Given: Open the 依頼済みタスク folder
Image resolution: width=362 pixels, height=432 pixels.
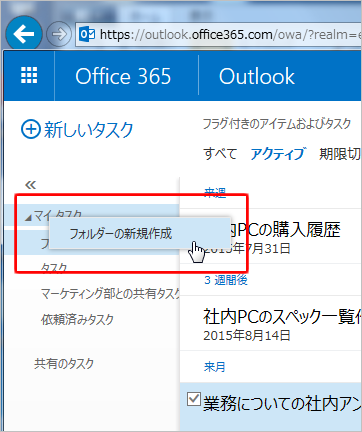Looking at the screenshot, I should [77, 319].
